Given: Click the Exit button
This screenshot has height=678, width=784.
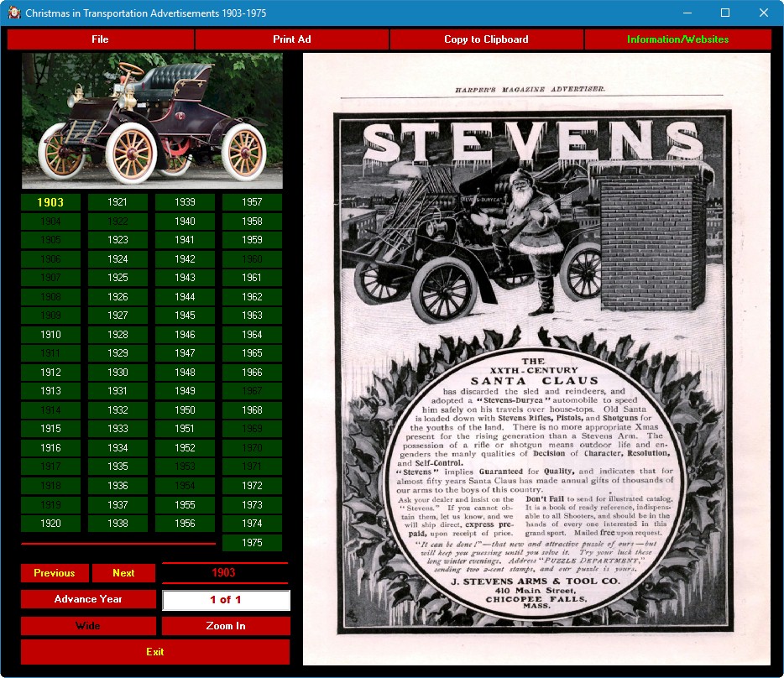Looking at the screenshot, I should click(155, 652).
